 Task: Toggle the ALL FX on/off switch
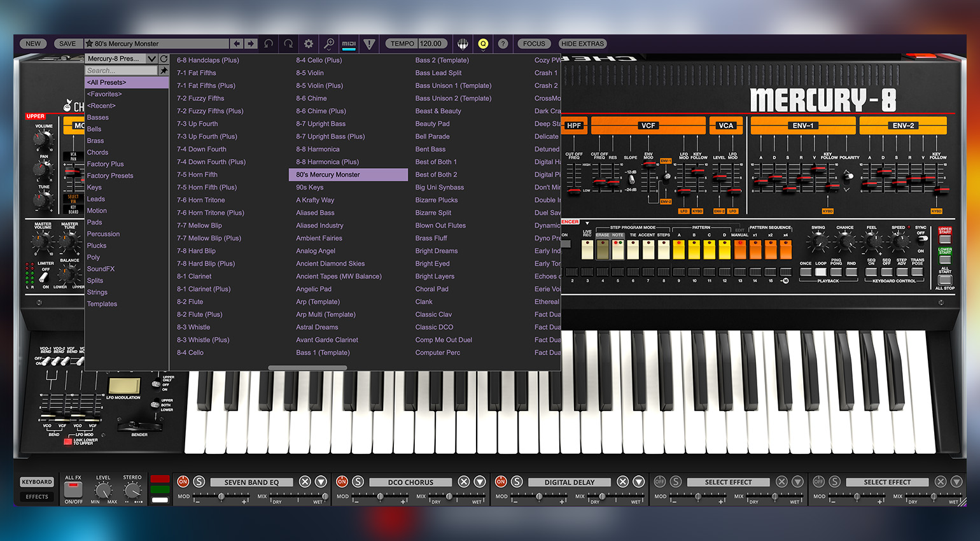(73, 489)
